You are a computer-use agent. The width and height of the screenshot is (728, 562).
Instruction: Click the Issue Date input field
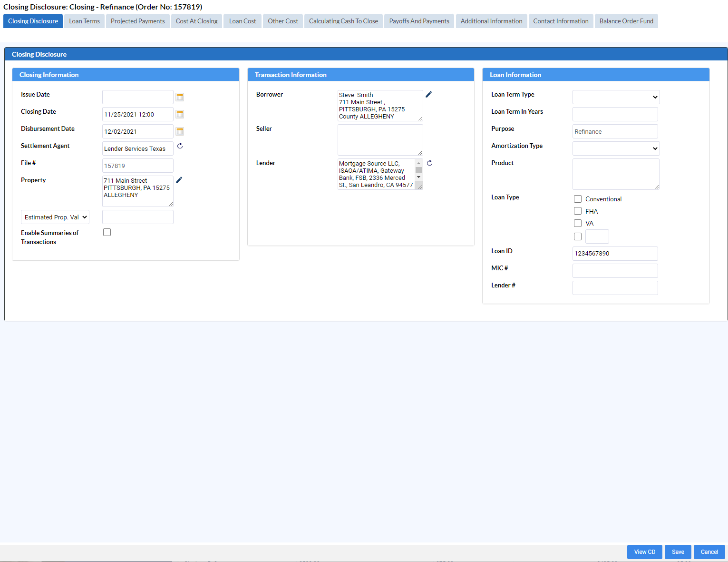pos(138,97)
